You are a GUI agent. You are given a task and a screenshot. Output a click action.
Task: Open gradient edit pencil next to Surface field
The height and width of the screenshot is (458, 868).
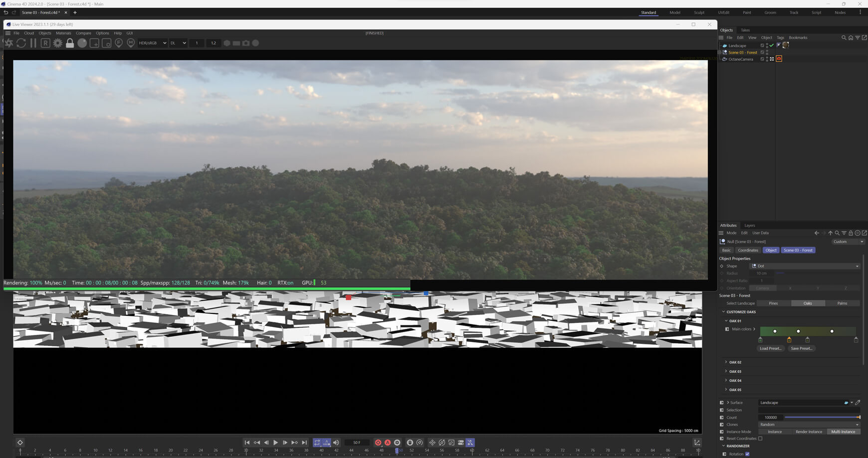point(858,403)
